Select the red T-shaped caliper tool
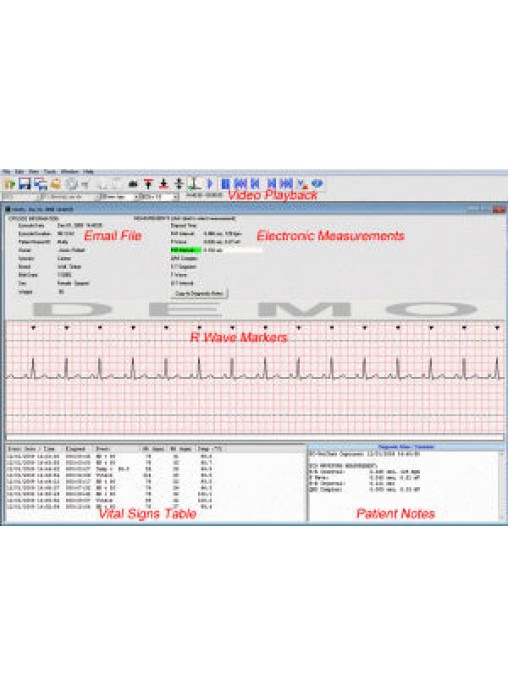Viewport: 508px width, 696px height. [x=148, y=183]
